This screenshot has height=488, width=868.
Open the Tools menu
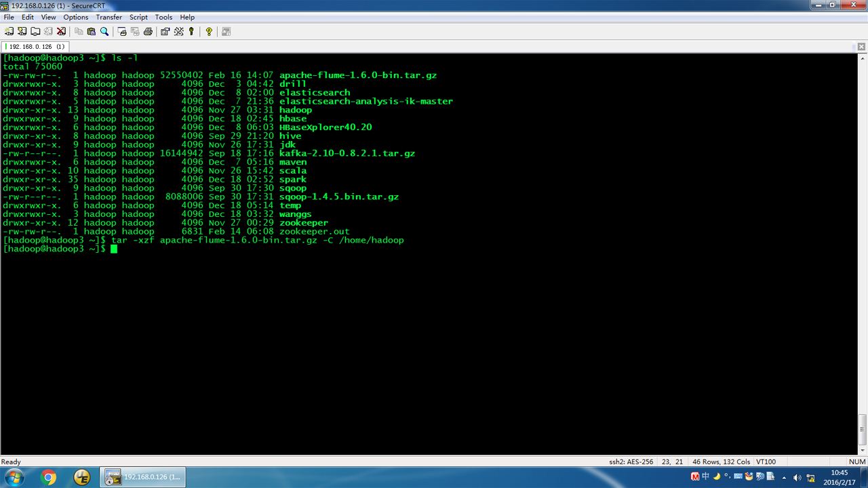click(x=163, y=17)
